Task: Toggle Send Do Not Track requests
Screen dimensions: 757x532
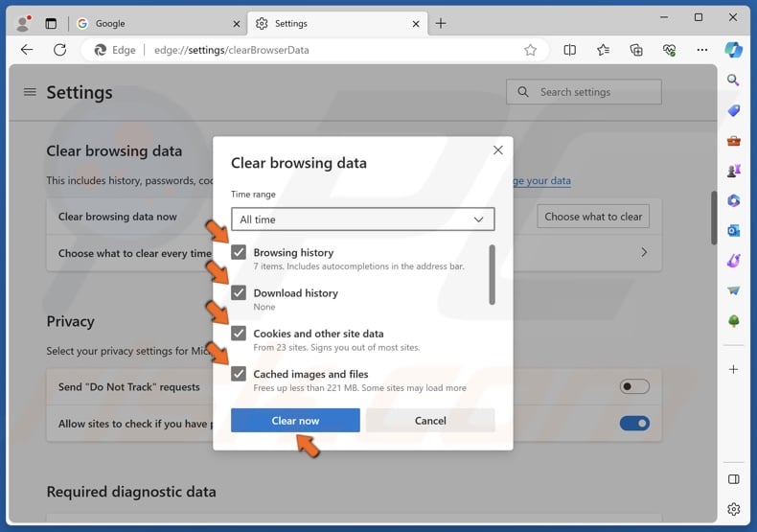Action: coord(634,386)
